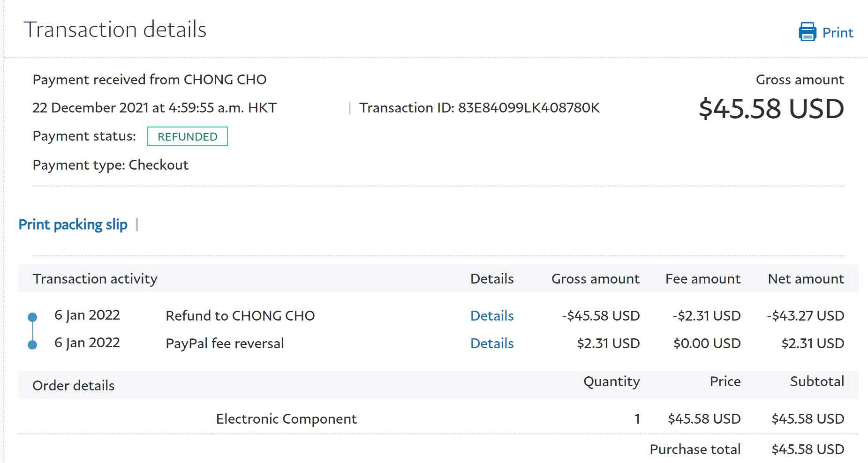The image size is (868, 463).
Task: Click the large $45.58 USD gross amount
Action: coord(771,109)
